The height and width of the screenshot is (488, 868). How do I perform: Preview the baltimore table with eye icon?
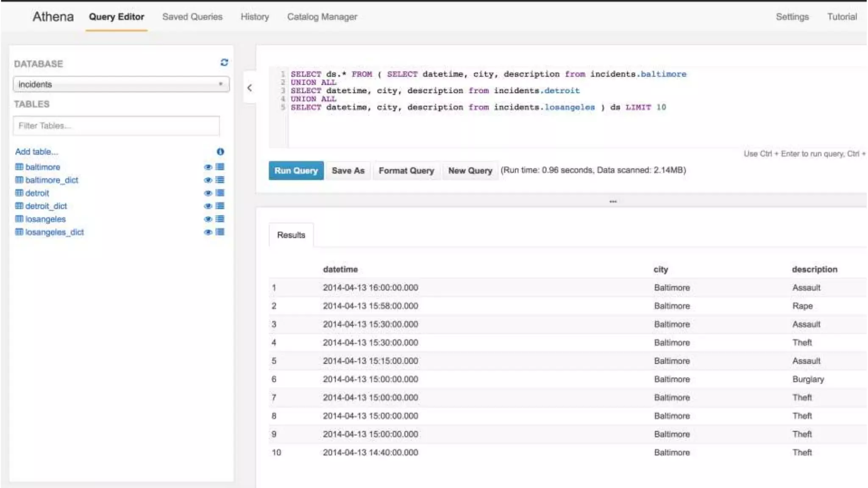(208, 167)
